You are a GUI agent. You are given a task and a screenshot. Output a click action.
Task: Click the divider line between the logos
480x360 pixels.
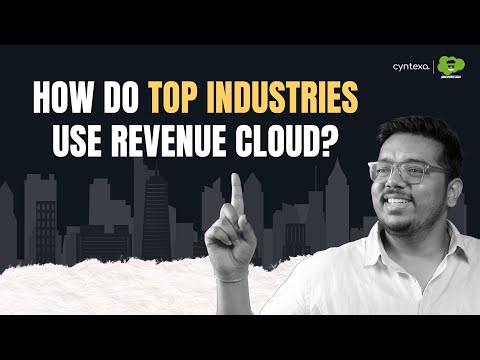[x=433, y=67]
